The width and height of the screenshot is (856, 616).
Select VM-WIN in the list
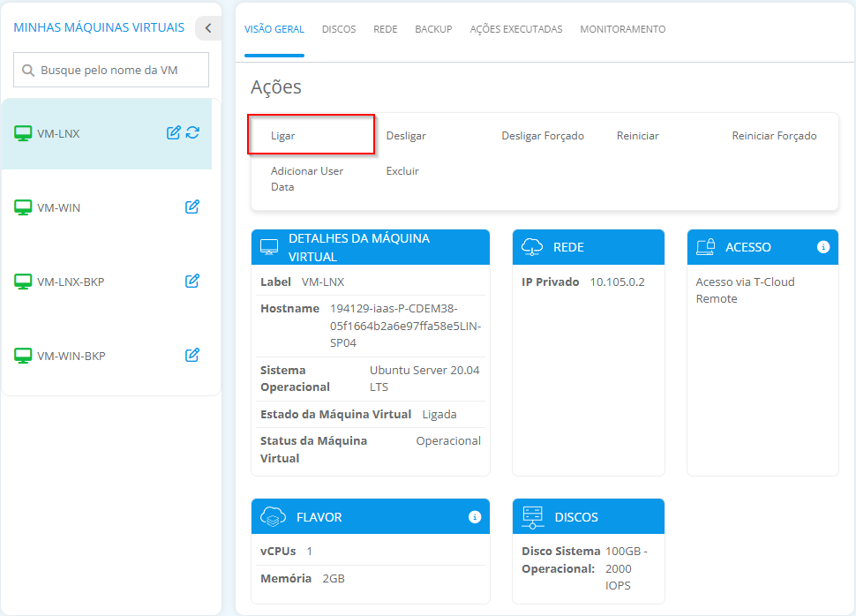pyautogui.click(x=58, y=207)
